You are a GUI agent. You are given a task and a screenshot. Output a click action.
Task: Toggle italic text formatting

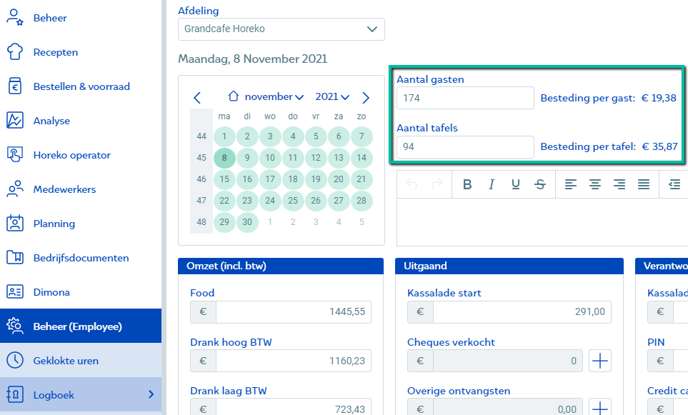[x=491, y=184]
